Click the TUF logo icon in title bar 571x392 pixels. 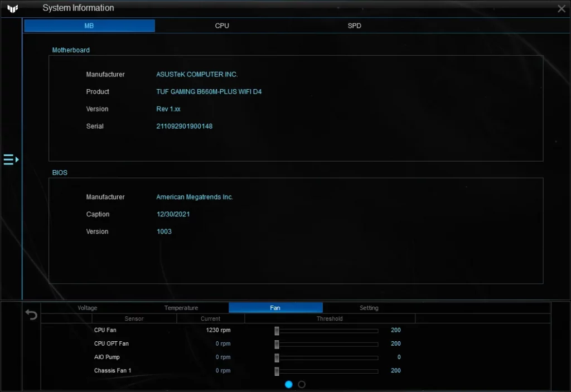pos(12,8)
